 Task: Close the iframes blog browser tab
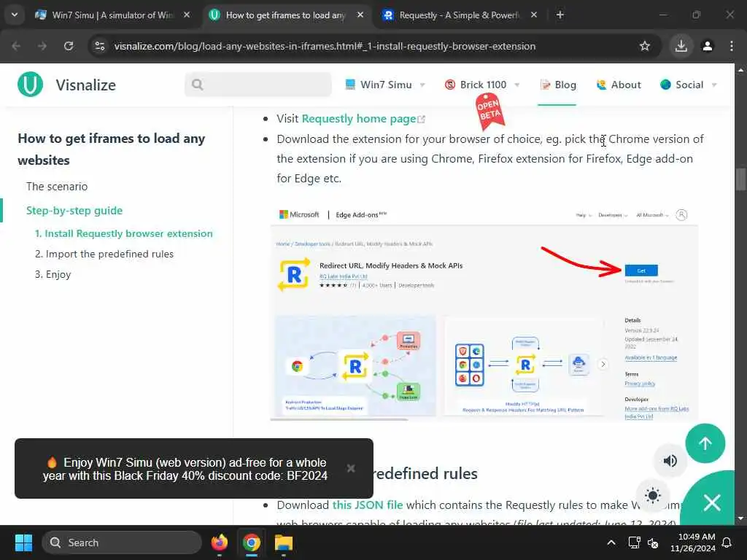point(360,15)
